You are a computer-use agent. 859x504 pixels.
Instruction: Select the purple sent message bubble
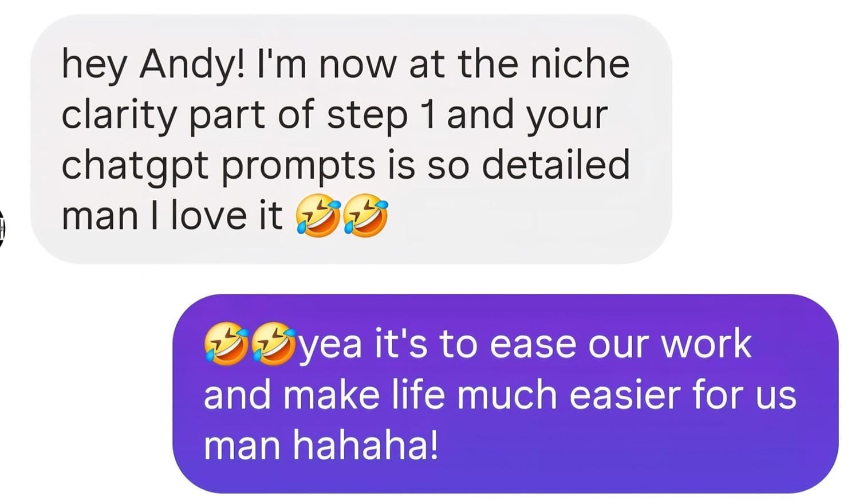506,393
